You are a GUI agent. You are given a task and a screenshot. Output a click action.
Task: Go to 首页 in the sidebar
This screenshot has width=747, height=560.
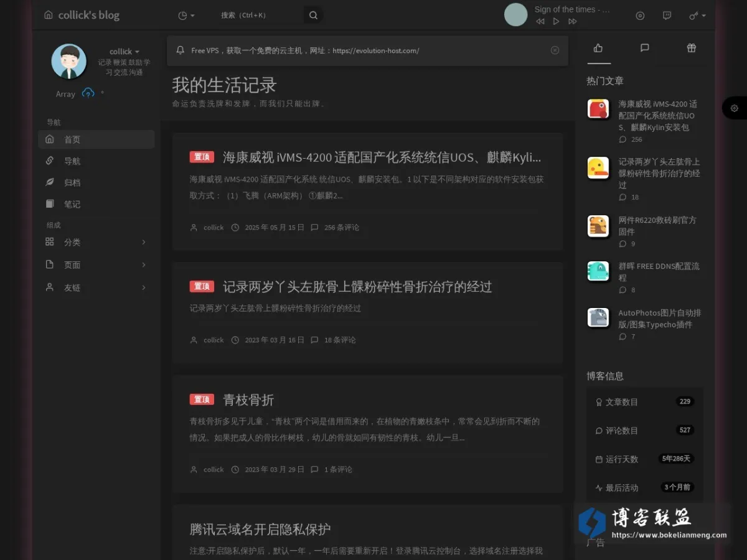coord(96,139)
